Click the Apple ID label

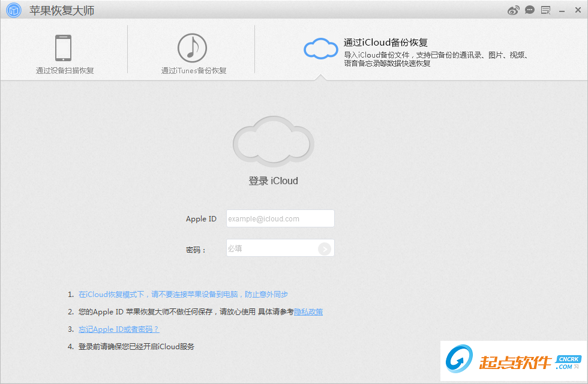(201, 219)
